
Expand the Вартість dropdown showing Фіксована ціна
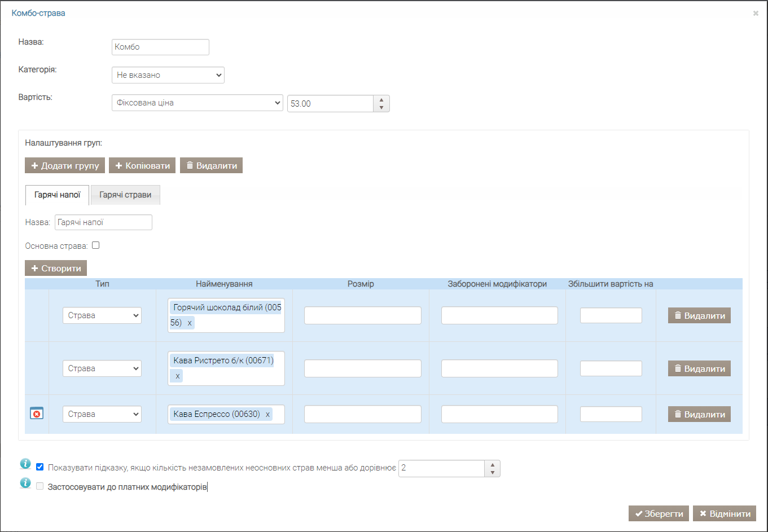(x=198, y=103)
